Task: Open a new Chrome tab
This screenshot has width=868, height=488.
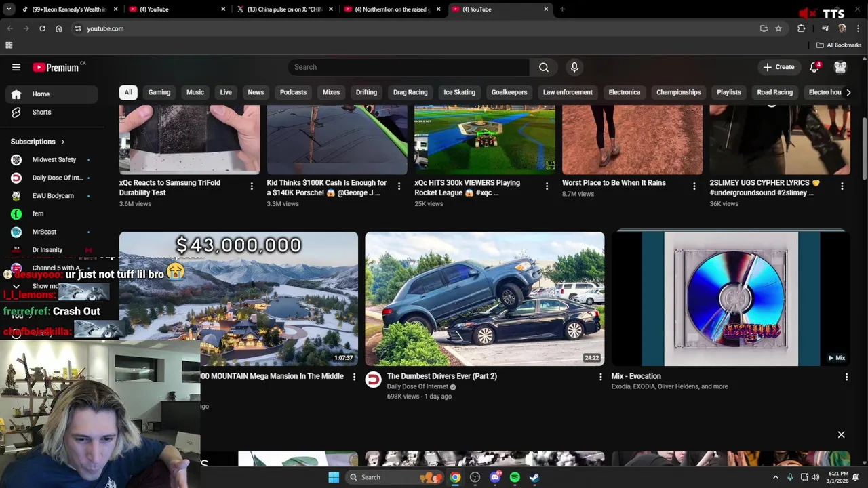Action: click(x=562, y=9)
